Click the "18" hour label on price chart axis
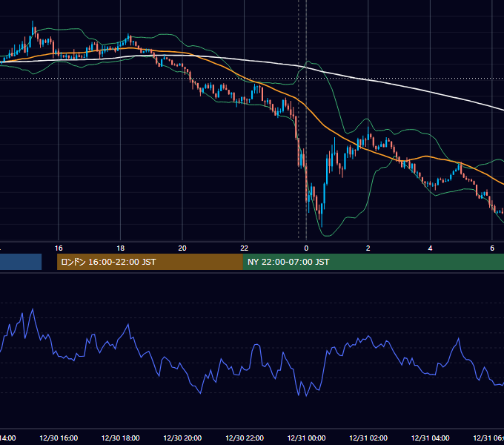Image resolution: width=504 pixels, height=445 pixels. (121, 248)
